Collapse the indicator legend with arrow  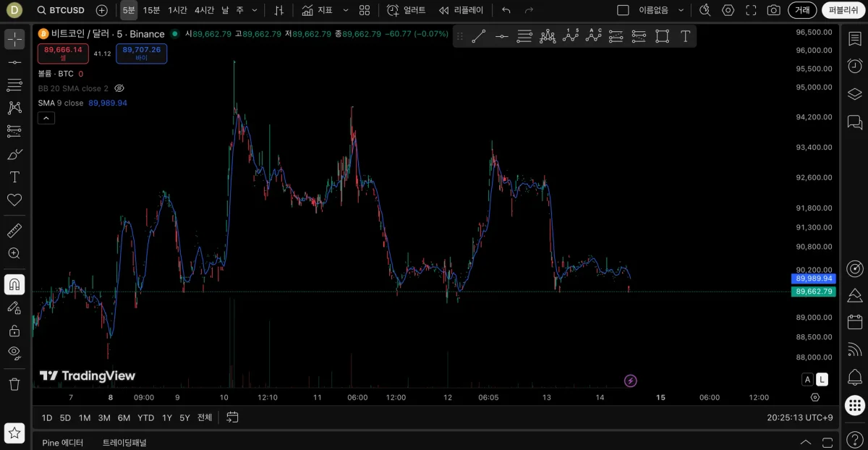(46, 118)
